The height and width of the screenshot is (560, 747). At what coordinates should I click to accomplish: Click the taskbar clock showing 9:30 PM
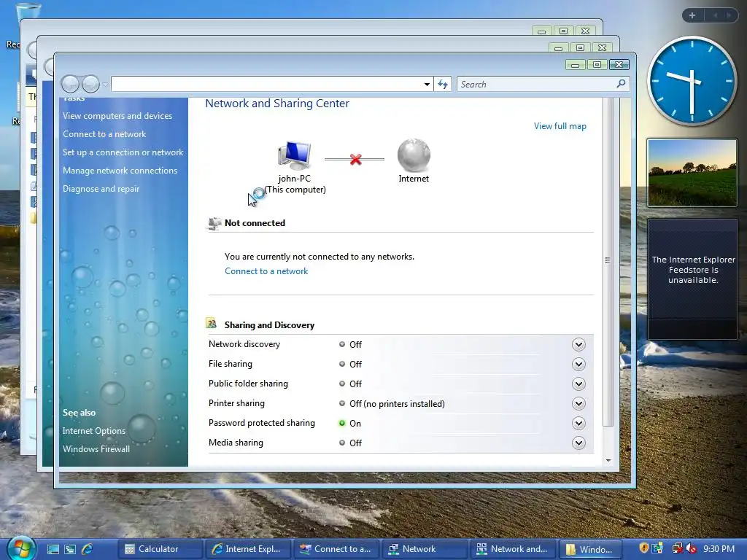click(x=719, y=549)
